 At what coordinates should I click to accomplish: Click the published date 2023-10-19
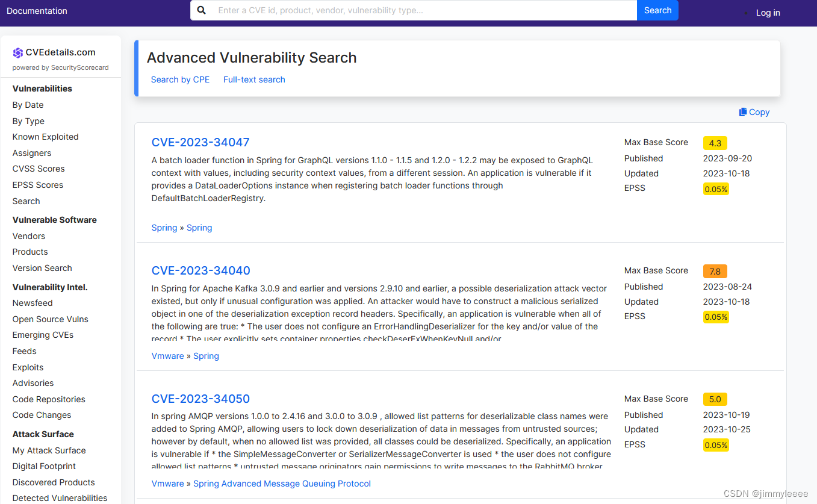tap(727, 415)
